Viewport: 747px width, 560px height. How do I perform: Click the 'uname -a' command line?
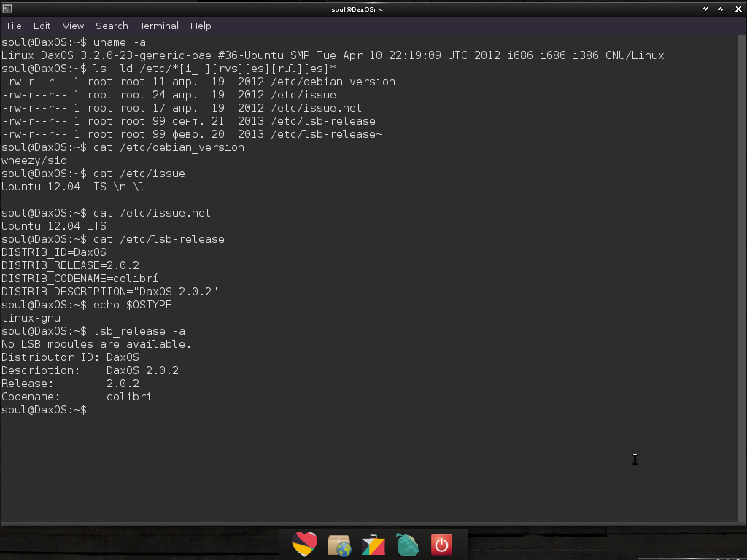(x=74, y=42)
